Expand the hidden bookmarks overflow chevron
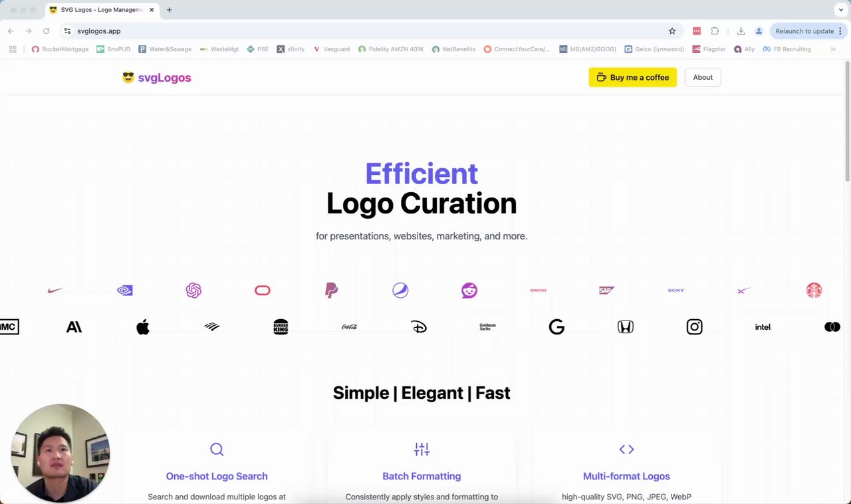Viewport: 851px width, 504px height. (x=833, y=49)
